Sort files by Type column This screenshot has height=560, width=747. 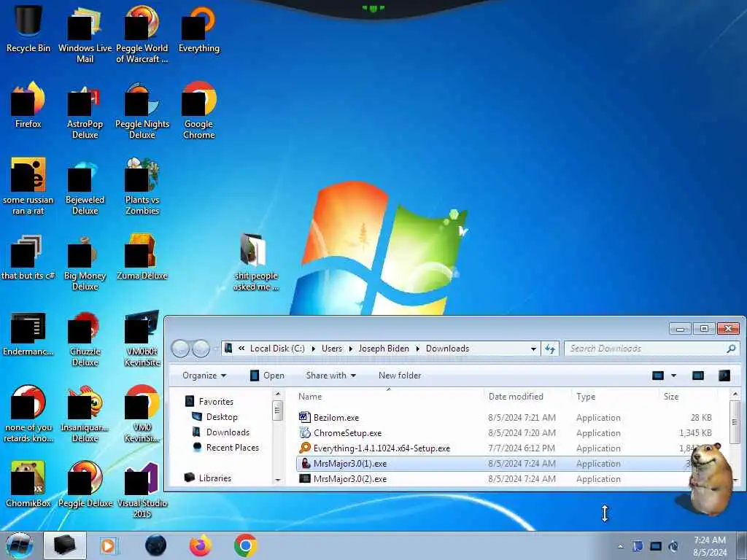(586, 396)
